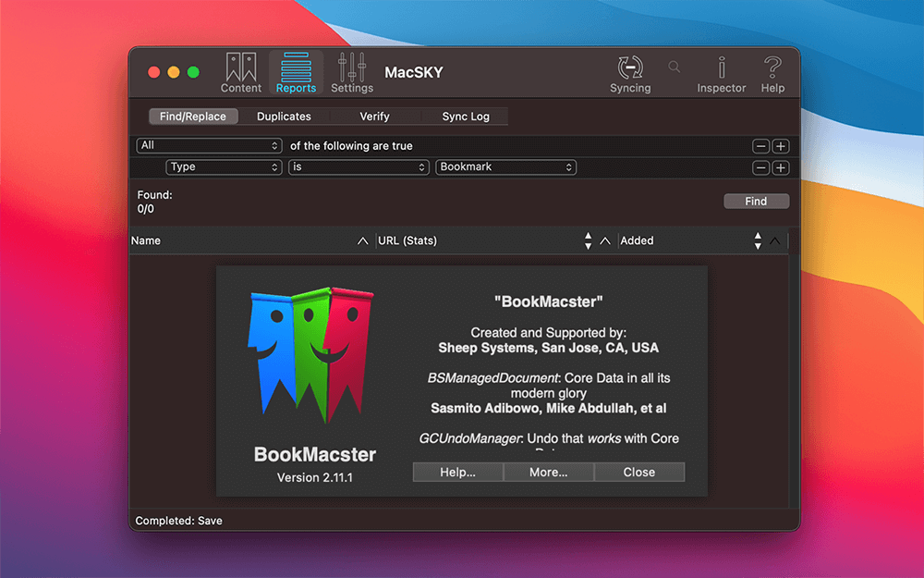The image size is (924, 578).
Task: Click the sort caret in the URL (Stats) column
Action: tap(605, 240)
